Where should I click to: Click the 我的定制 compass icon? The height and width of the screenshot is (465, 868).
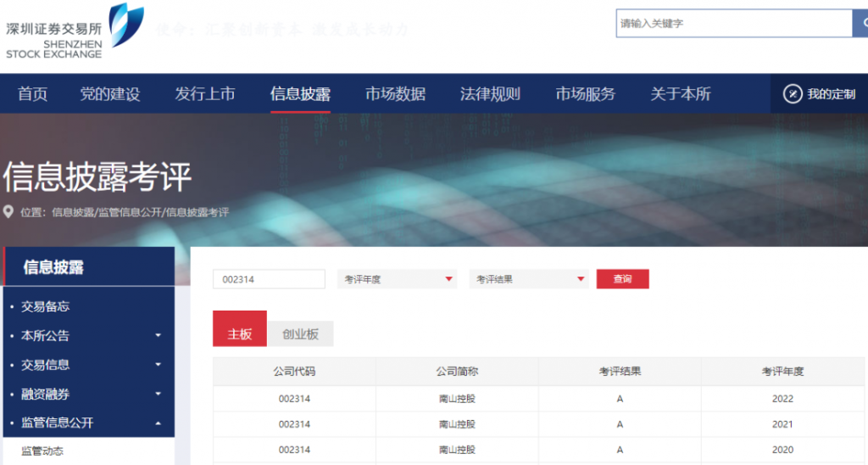[793, 94]
